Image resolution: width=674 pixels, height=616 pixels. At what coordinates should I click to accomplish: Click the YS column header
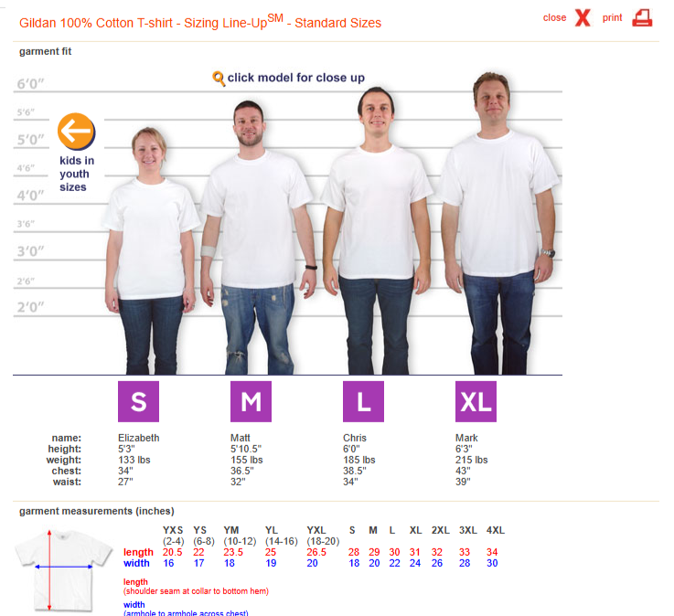200,530
